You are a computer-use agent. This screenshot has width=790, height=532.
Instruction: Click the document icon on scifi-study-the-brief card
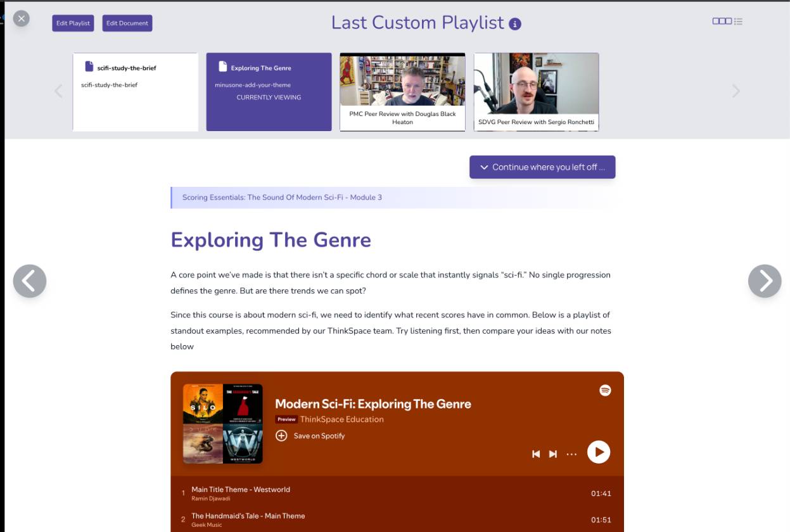89,66
